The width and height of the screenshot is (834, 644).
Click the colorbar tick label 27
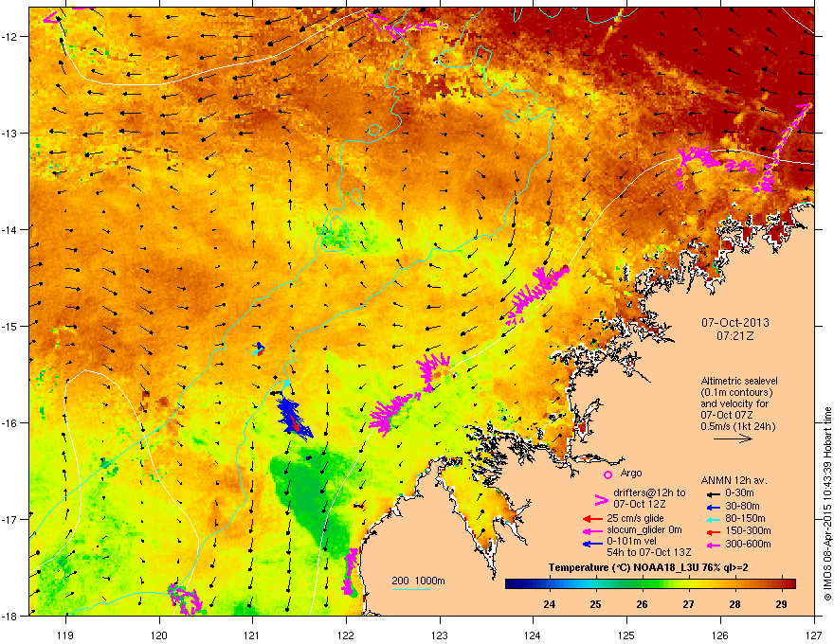(688, 604)
